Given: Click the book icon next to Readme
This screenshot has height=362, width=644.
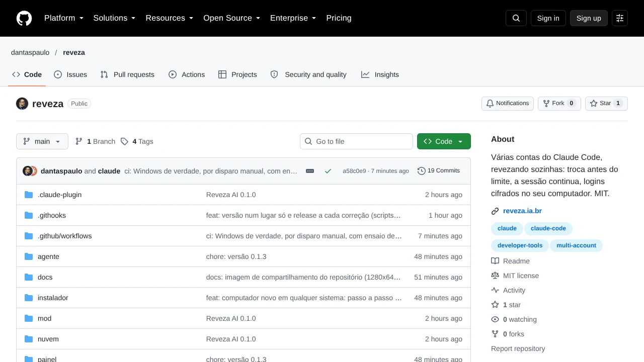Looking at the screenshot, I should coord(495,261).
